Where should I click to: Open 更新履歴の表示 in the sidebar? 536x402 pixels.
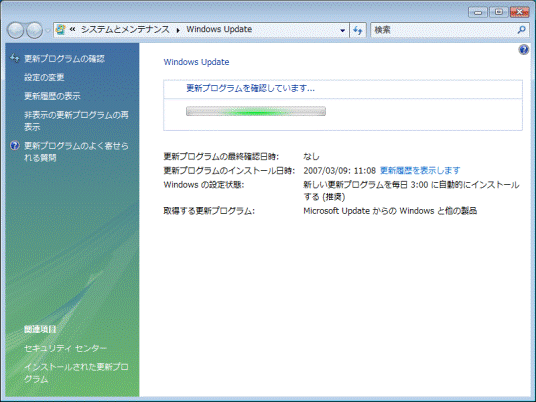(52, 96)
